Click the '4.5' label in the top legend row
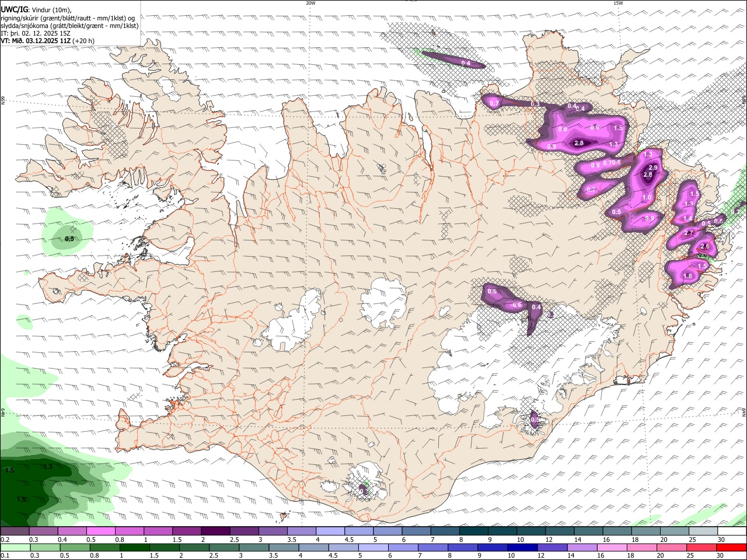 (x=348, y=540)
